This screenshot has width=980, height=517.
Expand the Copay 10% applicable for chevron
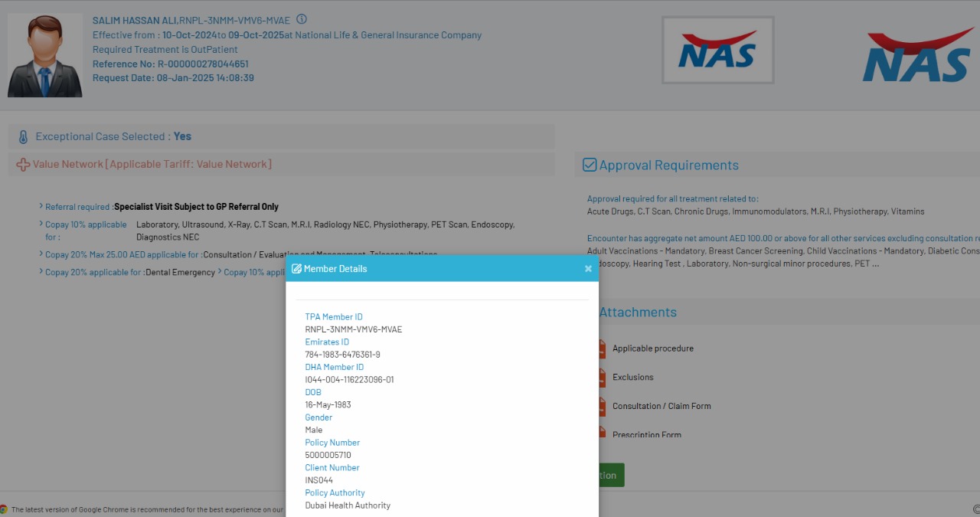point(41,224)
